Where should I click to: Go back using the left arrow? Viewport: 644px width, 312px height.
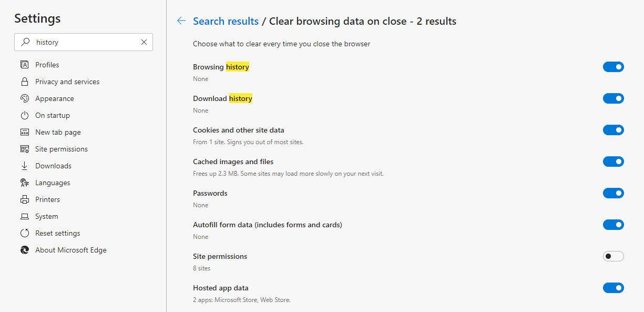181,21
